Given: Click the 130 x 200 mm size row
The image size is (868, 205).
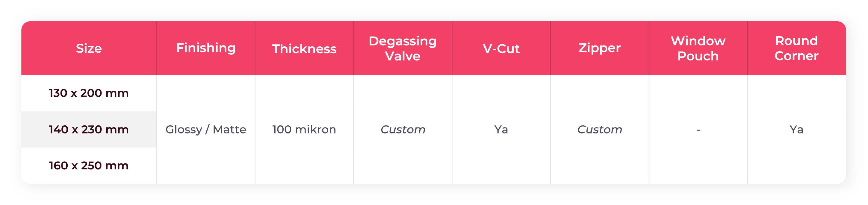Looking at the screenshot, I should point(89,93).
